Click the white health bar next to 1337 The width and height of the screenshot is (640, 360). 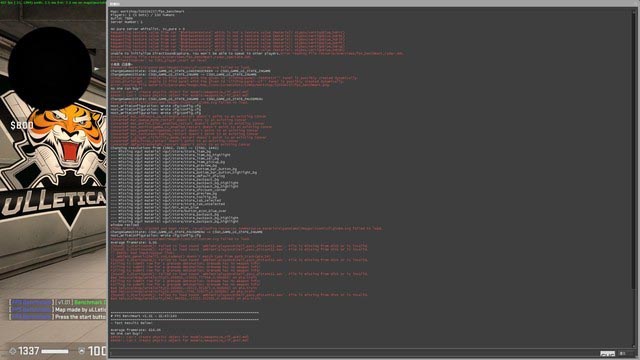pos(55,351)
